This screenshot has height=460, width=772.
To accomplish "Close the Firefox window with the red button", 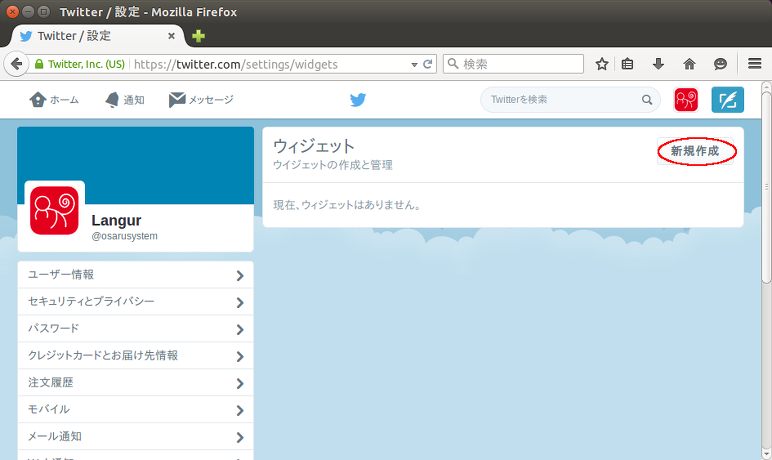I will 13,11.
